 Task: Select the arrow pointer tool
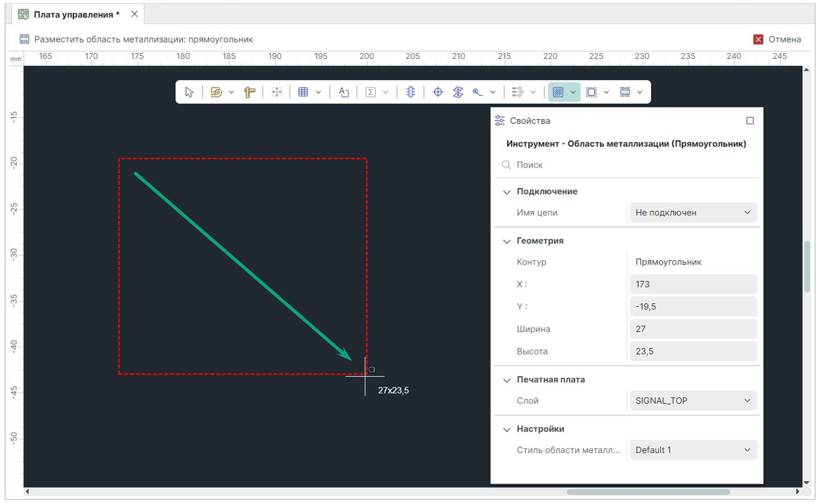click(190, 92)
